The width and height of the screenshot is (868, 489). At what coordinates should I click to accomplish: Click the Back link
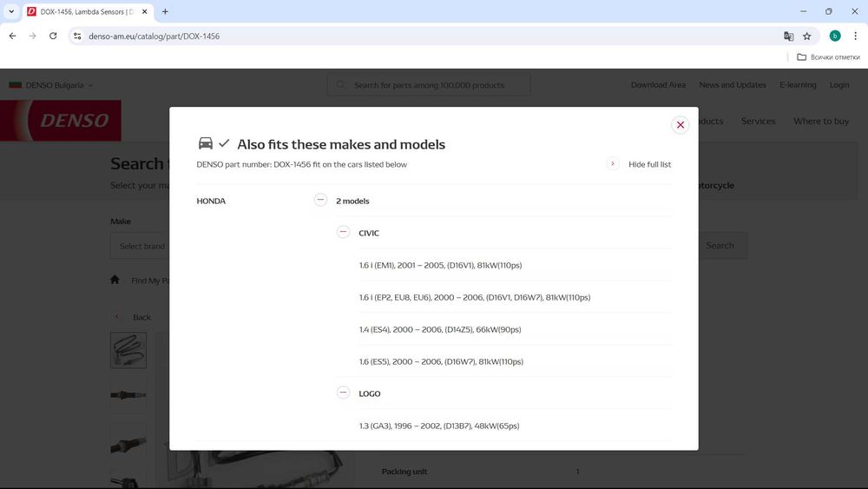pyautogui.click(x=141, y=317)
